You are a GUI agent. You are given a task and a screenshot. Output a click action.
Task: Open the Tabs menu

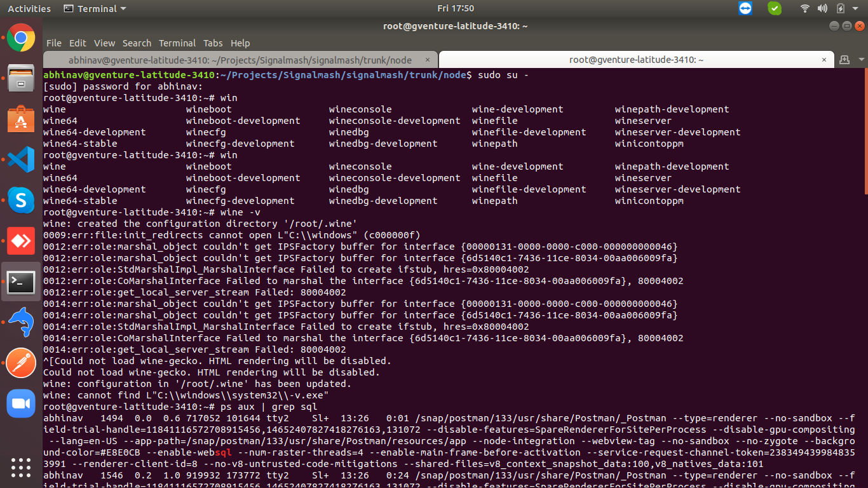tap(213, 43)
